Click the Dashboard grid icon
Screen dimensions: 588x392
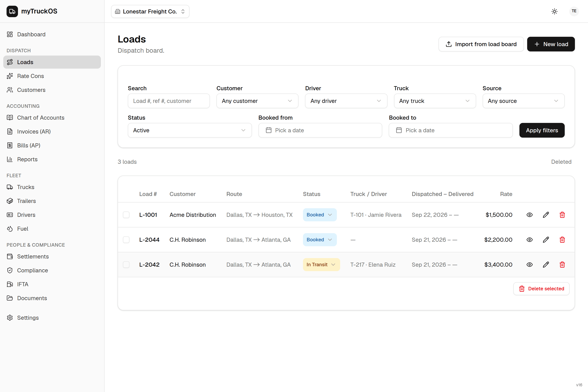pos(10,34)
